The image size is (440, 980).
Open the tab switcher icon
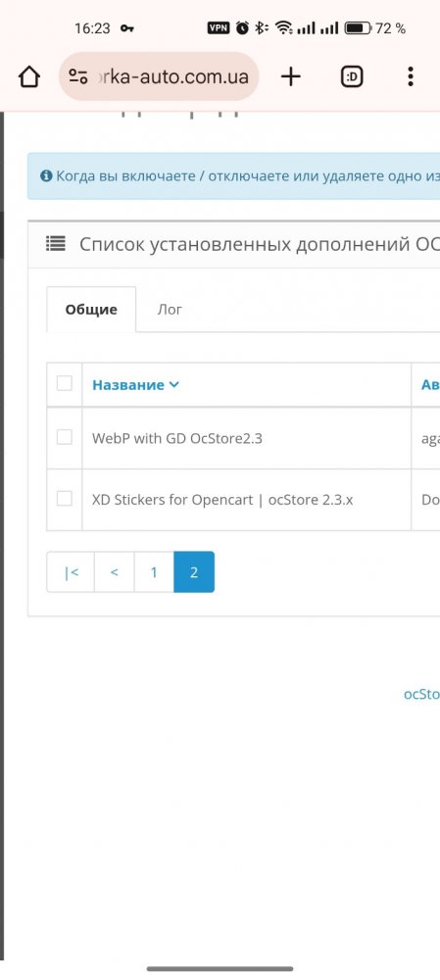point(352,76)
